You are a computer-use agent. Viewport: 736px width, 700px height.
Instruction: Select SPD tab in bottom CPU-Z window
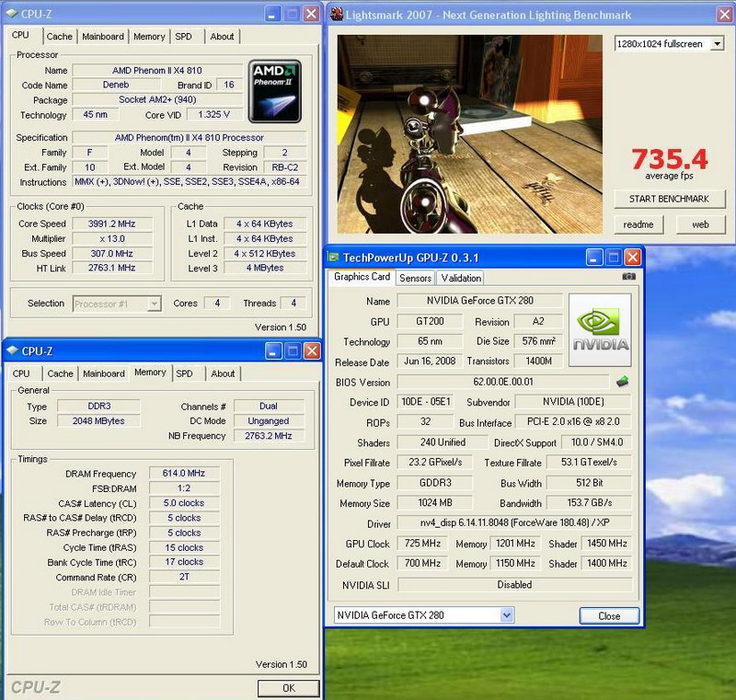tap(185, 374)
